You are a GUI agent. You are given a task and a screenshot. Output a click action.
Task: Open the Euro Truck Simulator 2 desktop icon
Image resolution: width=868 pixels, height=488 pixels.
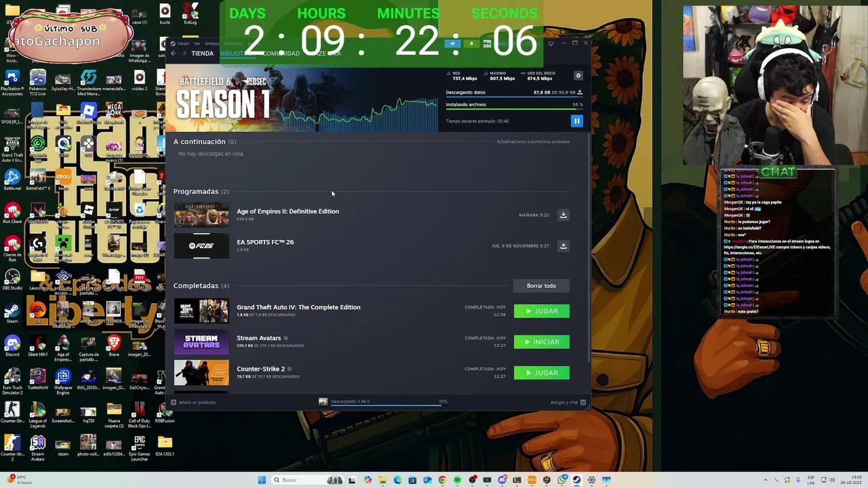click(12, 381)
